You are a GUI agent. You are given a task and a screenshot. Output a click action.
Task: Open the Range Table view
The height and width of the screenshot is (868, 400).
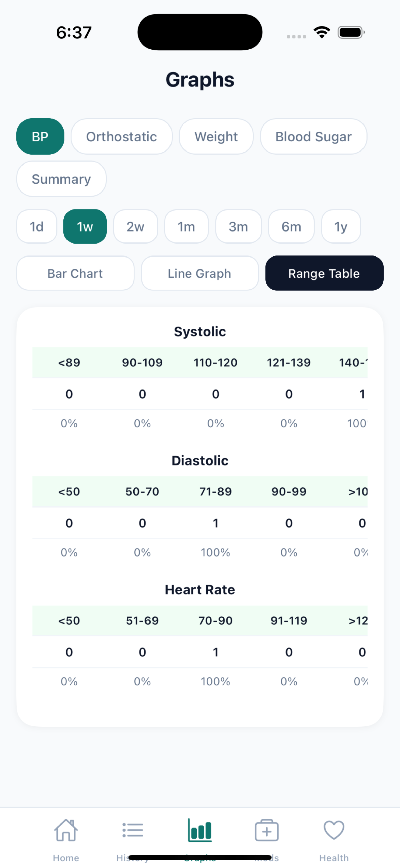pos(324,273)
